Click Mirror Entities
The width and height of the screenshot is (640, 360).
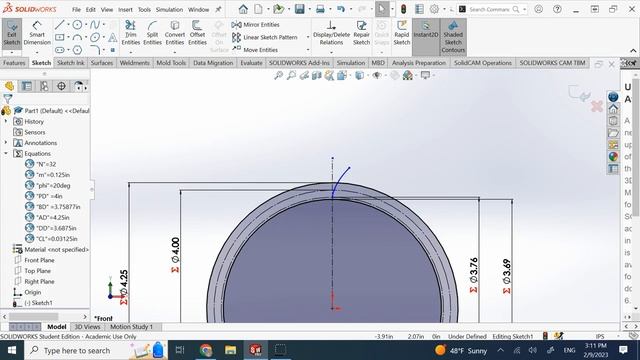(x=256, y=25)
